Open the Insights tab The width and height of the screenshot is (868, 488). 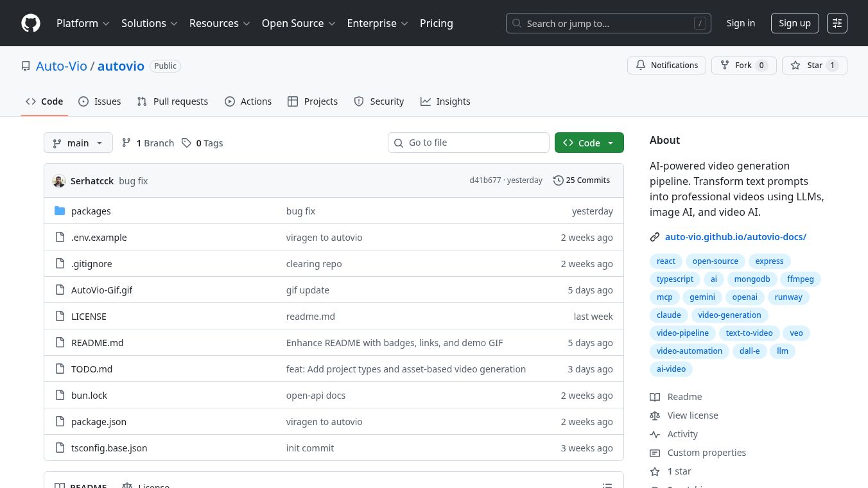[x=445, y=101]
